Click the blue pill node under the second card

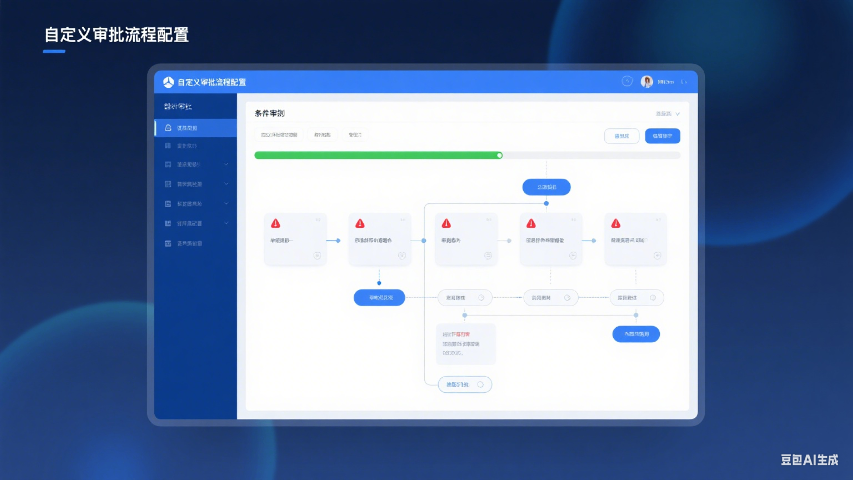(379, 298)
